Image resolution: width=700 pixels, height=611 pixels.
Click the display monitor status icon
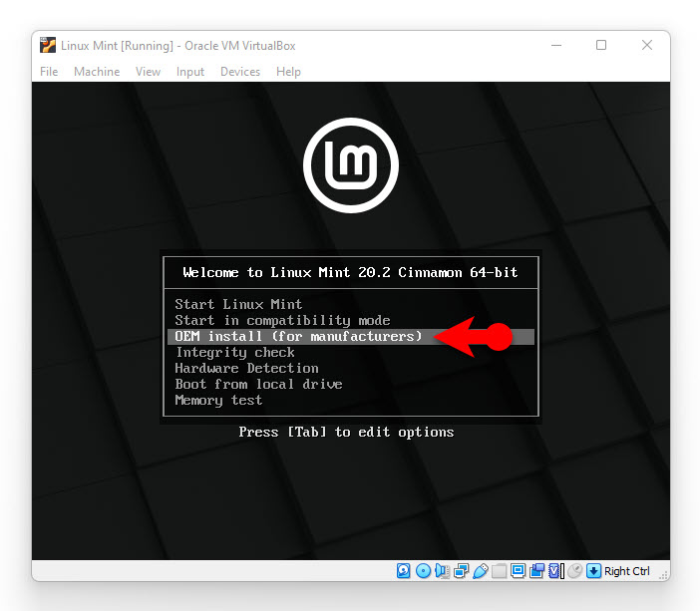click(x=518, y=571)
